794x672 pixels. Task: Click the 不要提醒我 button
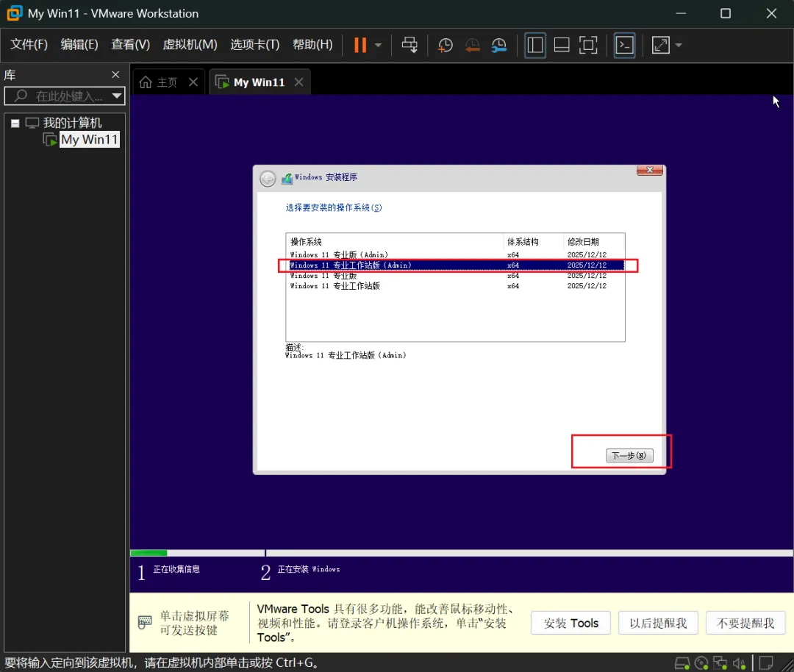coord(745,623)
